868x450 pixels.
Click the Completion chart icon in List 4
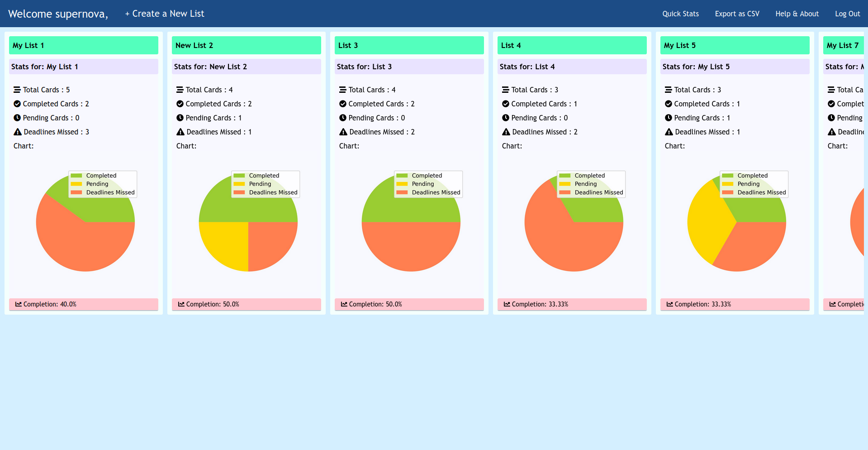click(x=507, y=304)
